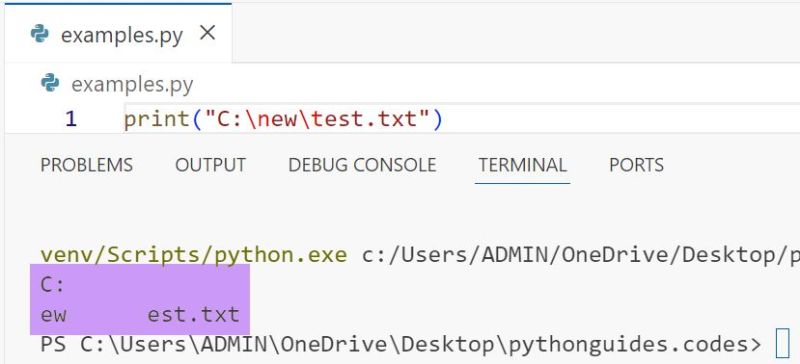
Task: Click Python icon in breadcrumb bar
Action: coord(50,83)
